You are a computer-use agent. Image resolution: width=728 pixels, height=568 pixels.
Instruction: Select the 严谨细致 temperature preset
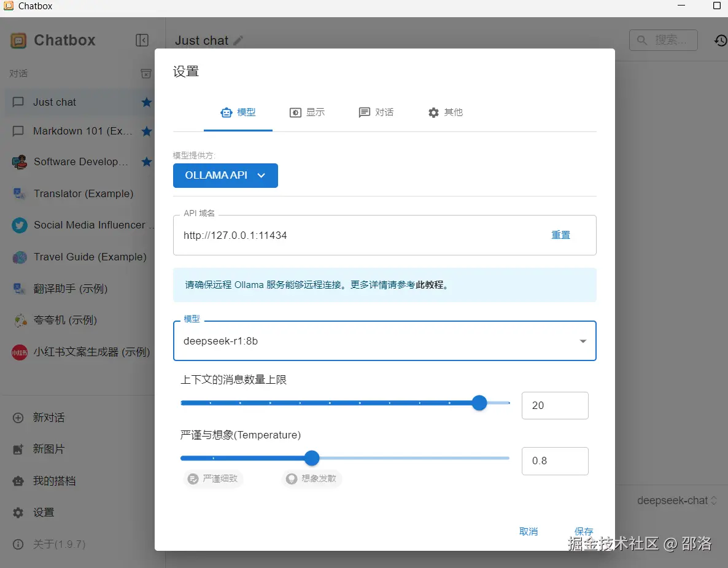(214, 479)
